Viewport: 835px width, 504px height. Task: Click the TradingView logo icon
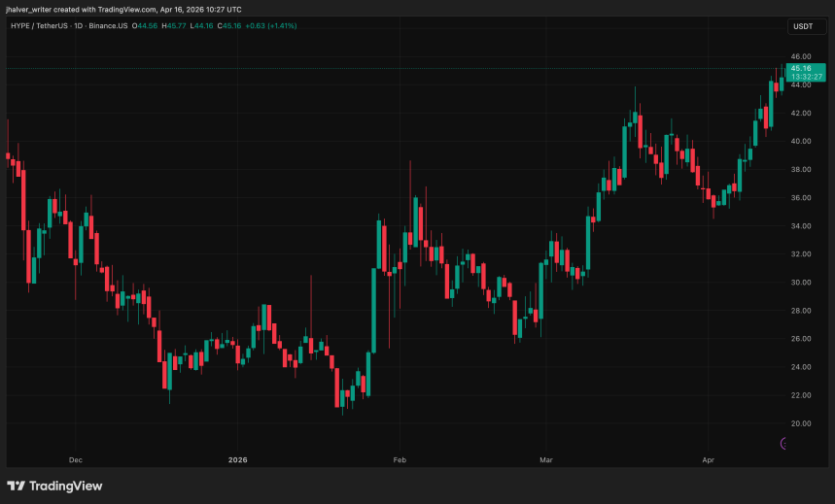coord(17,486)
